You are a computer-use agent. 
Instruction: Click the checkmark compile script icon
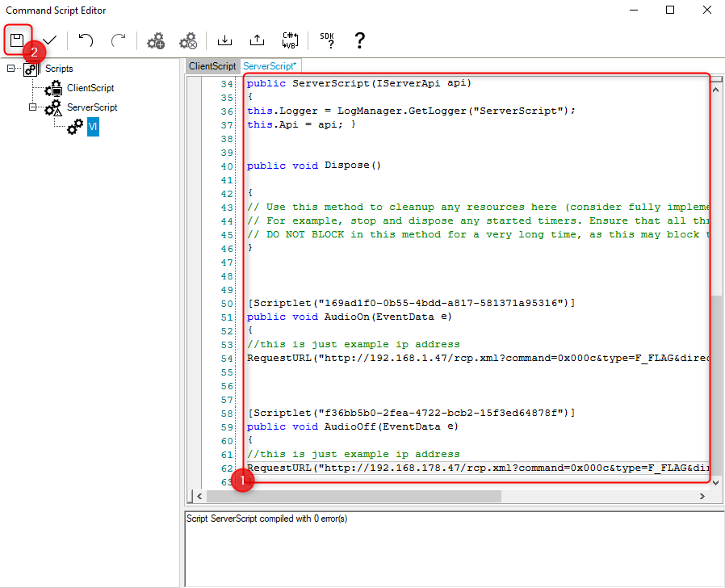pos(50,40)
